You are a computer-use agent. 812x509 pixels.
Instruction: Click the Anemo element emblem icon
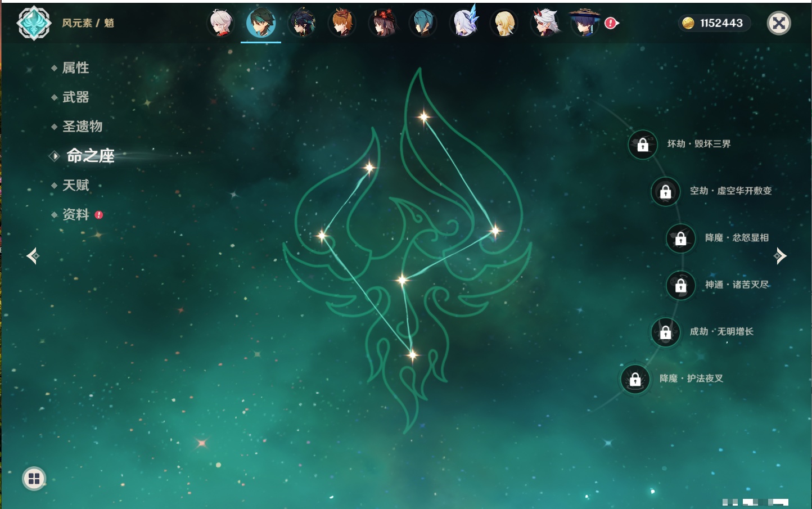click(x=34, y=23)
